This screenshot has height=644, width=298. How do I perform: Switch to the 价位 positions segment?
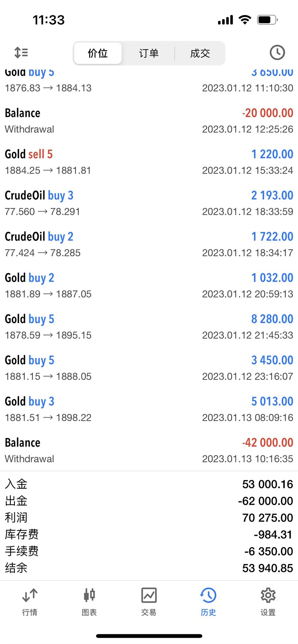(x=98, y=53)
